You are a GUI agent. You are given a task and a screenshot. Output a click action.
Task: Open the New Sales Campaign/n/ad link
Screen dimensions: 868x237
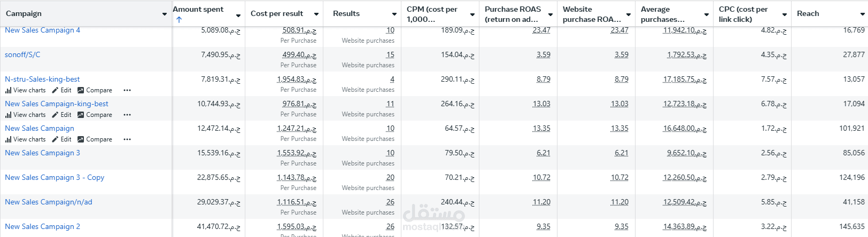49,202
